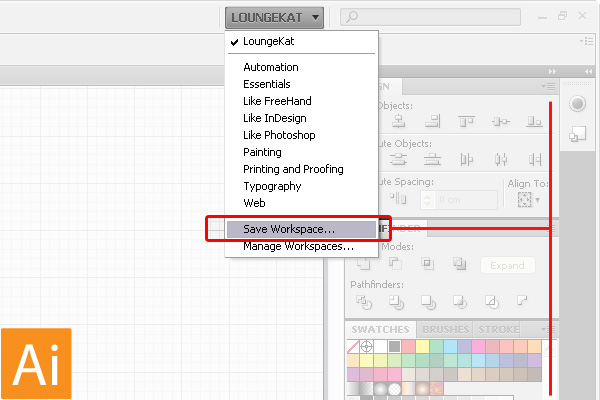Image resolution: width=600 pixels, height=400 pixels.
Task: Click Intersect shape mode icon
Action: 427,263
